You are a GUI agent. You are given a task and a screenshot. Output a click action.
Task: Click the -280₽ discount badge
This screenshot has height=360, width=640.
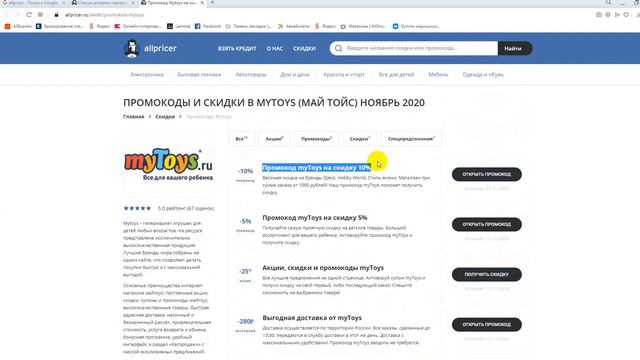pos(245,322)
